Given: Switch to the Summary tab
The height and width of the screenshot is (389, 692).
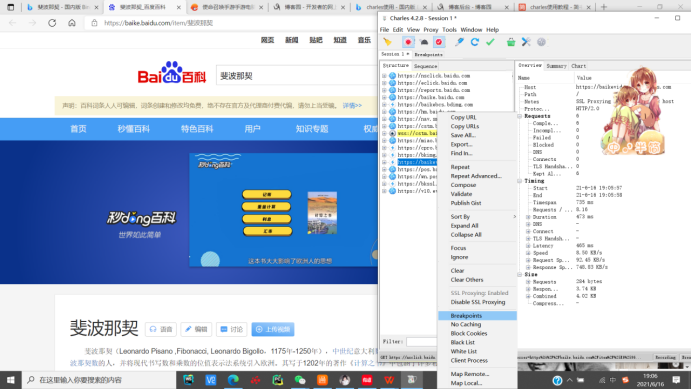Looking at the screenshot, I should click(x=556, y=66).
